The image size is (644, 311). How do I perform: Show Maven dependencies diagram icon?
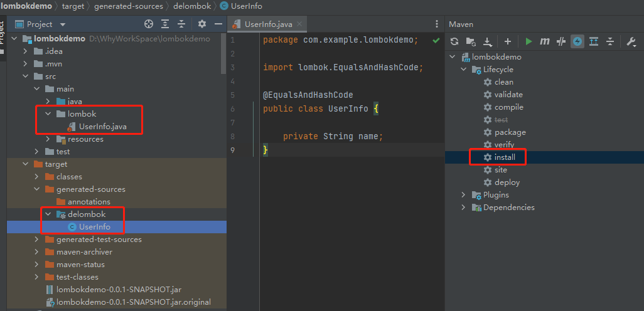594,41
